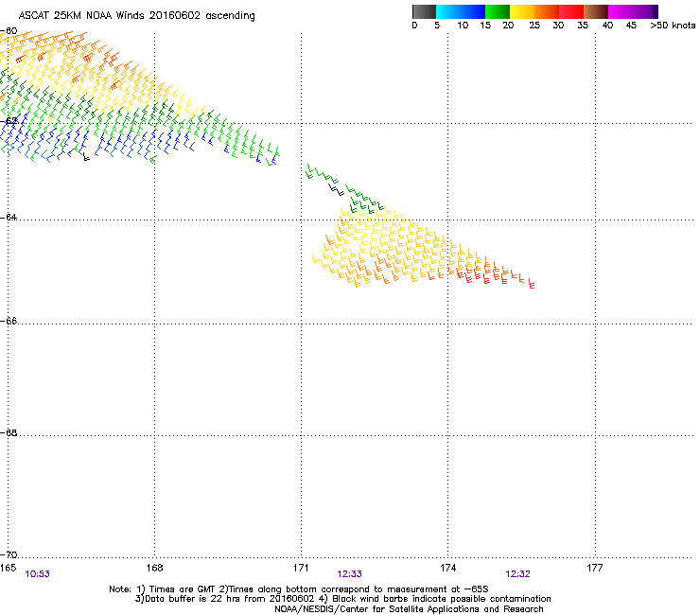Click the gray 0-5 knots color swatch
Viewport: 700px width, 615px height.
coord(424,11)
